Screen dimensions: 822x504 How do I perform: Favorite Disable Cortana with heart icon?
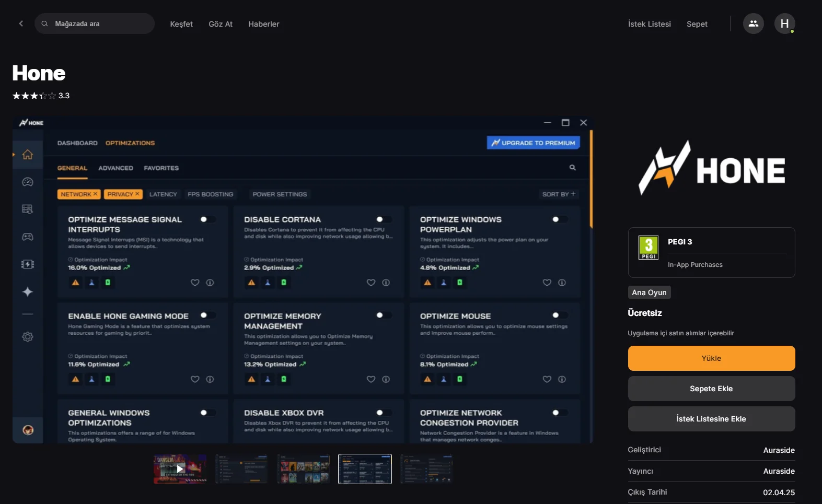(x=371, y=283)
